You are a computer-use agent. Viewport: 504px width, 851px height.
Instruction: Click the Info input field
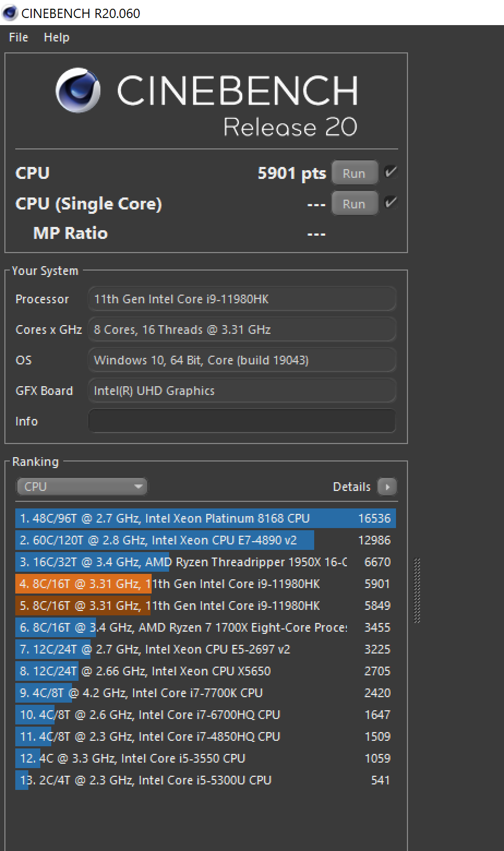242,421
